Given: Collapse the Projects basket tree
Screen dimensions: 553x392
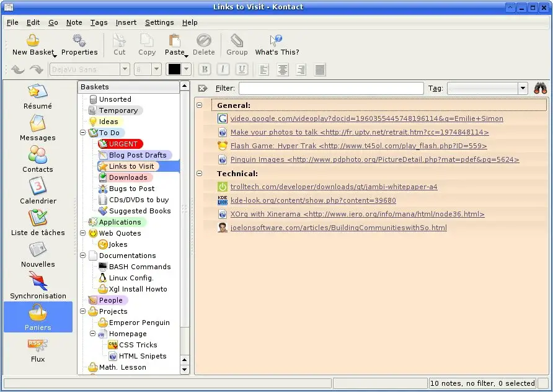Looking at the screenshot, I should point(83,311).
